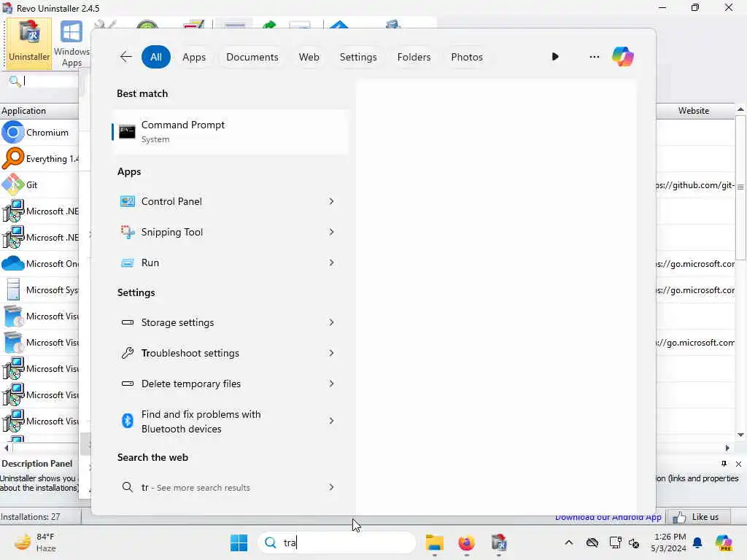Open Download our Android App link
The image size is (747, 560).
tap(608, 517)
